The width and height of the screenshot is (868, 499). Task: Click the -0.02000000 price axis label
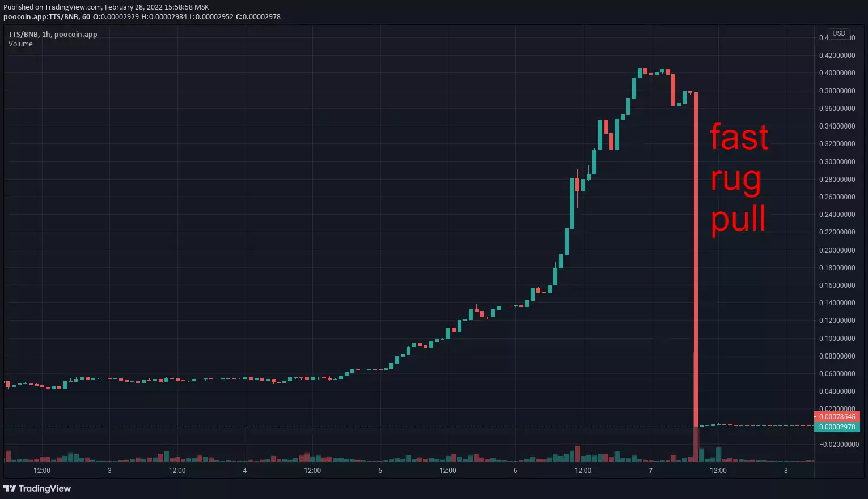(838, 445)
